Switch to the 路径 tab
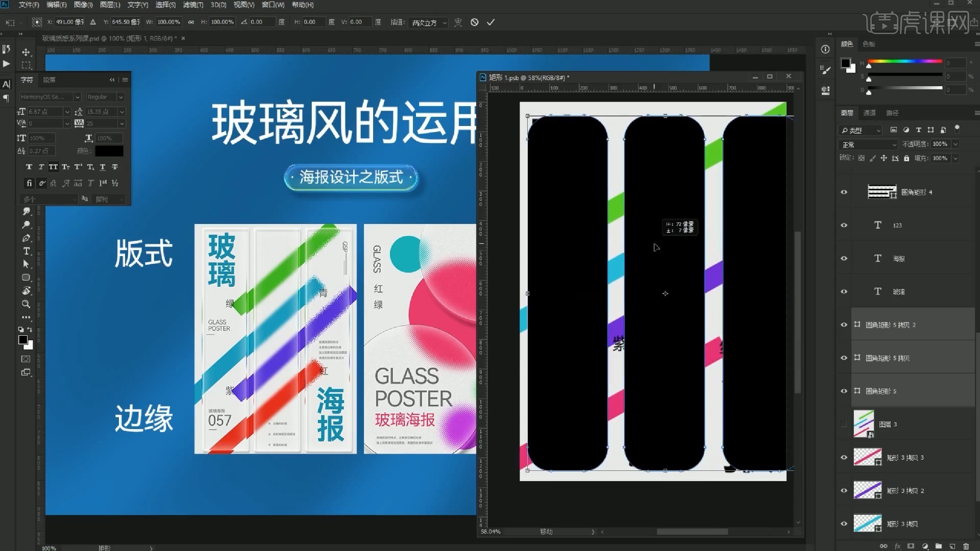This screenshot has height=551, width=980. pos(892,113)
